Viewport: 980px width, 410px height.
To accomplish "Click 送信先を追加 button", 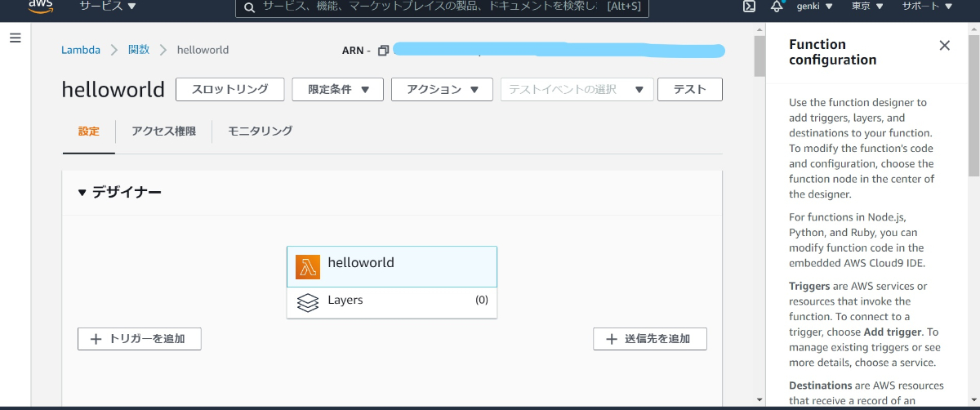I will point(650,339).
